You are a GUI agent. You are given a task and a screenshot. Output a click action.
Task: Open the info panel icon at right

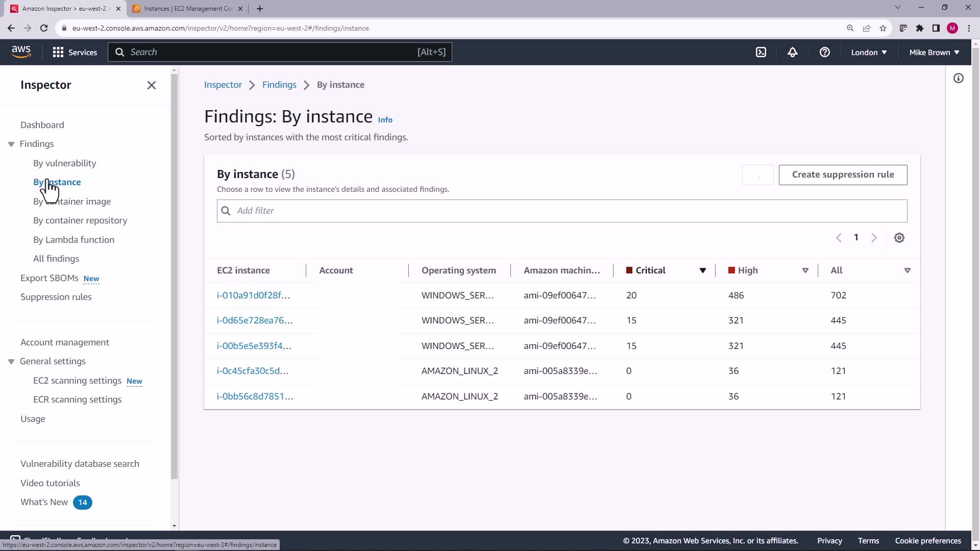click(x=958, y=78)
